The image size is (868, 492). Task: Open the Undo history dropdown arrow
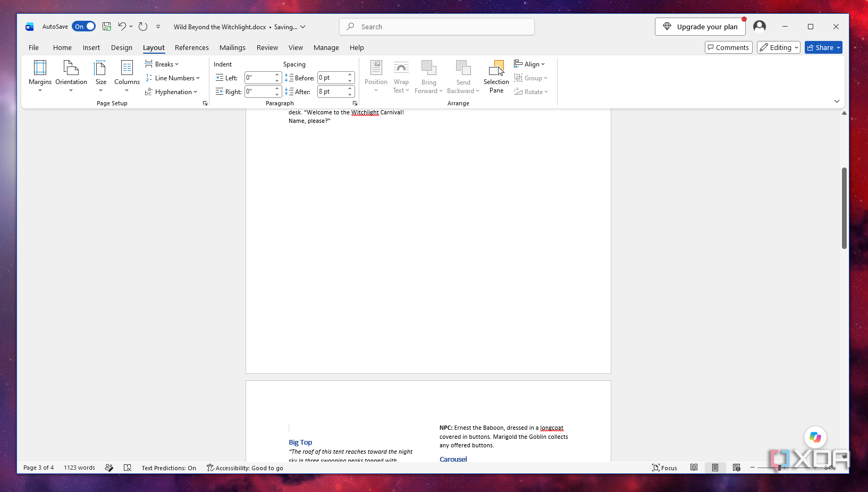click(x=131, y=27)
